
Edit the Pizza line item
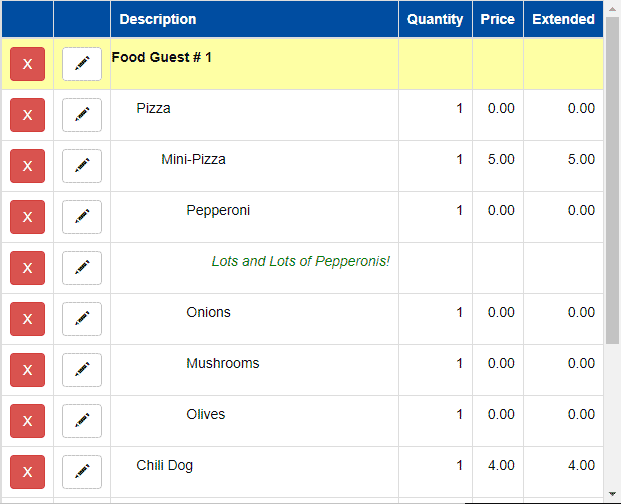pyautogui.click(x=82, y=115)
